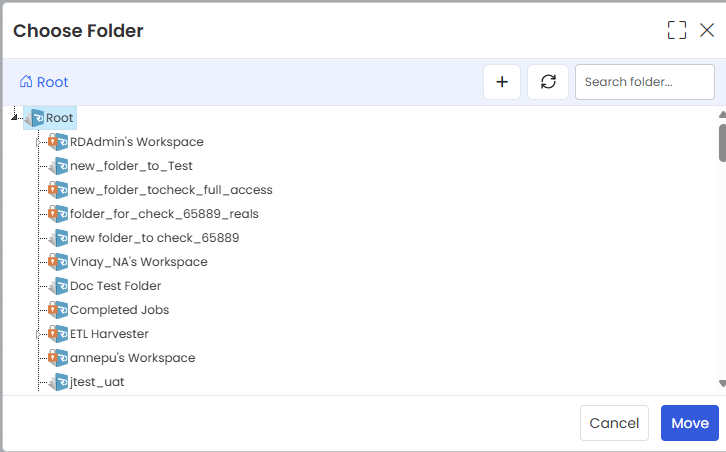Cancel the folder selection

(614, 423)
